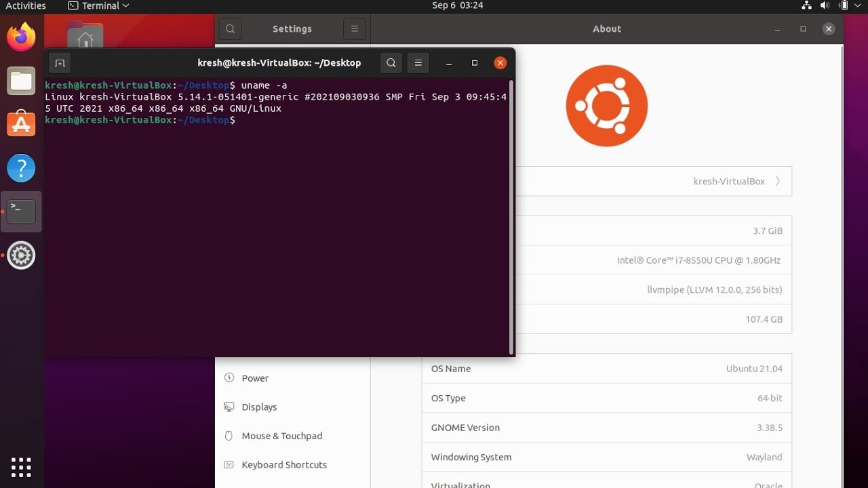Image resolution: width=868 pixels, height=488 pixels.
Task: Click the volume speaker icon in the top bar
Action: [825, 5]
